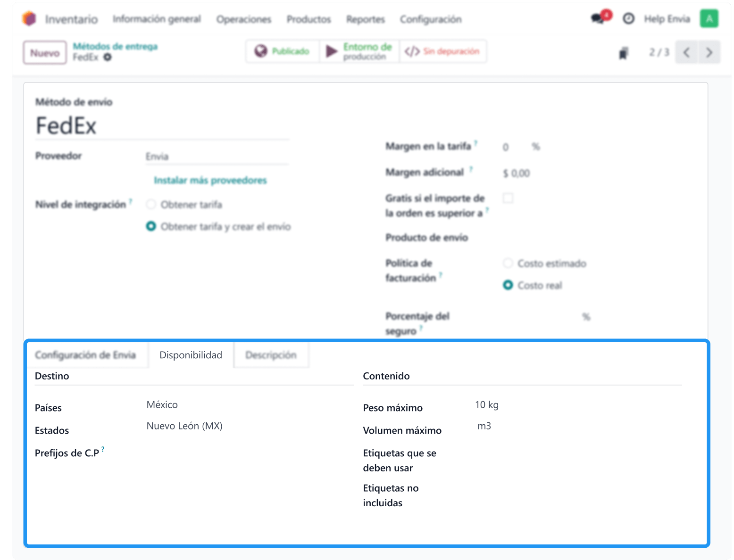This screenshot has width=734, height=560.
Task: Show help tooltip for Nivel de integración
Action: [x=131, y=201]
